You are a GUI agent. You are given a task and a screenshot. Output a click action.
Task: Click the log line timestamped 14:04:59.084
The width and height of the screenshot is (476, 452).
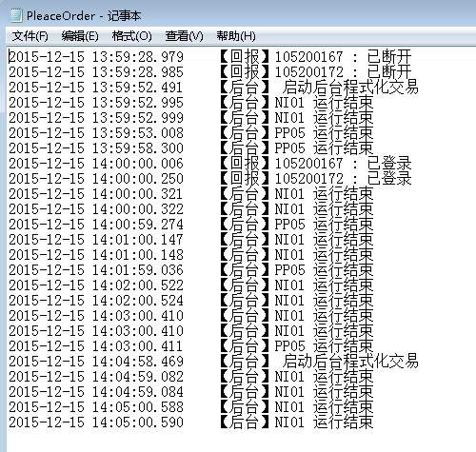pos(191,392)
